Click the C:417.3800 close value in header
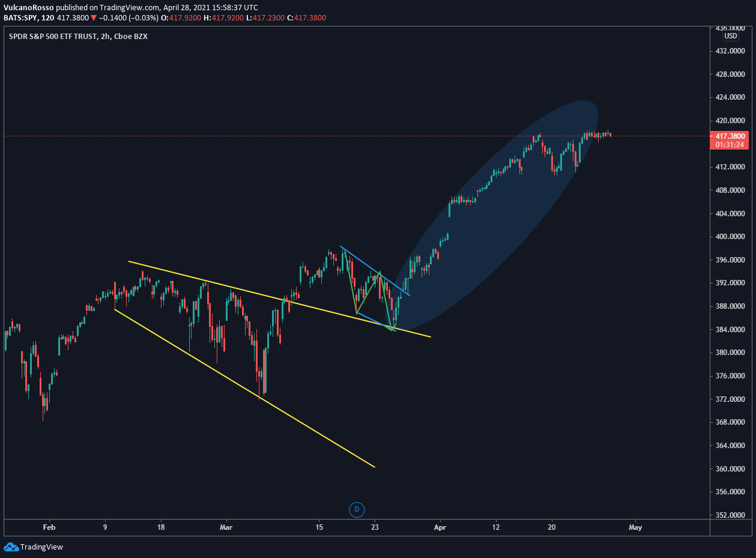The width and height of the screenshot is (756, 558). coord(306,17)
